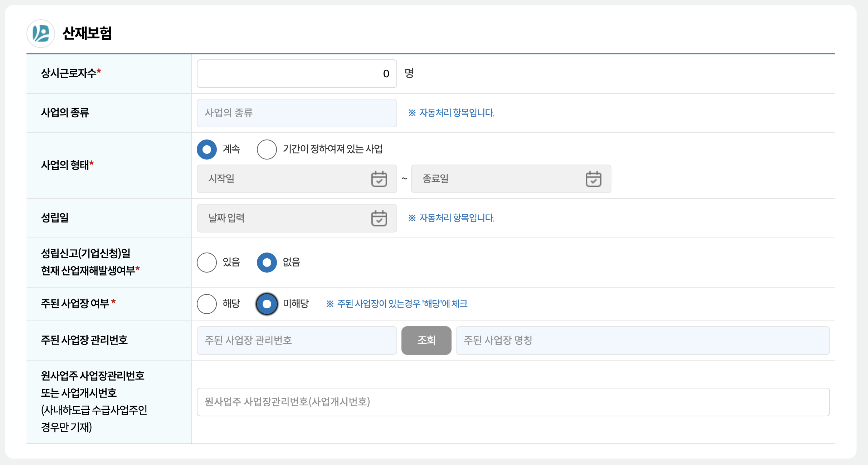The width and height of the screenshot is (868, 465).
Task: Click the 사업의 종류 input field
Action: coord(296,113)
